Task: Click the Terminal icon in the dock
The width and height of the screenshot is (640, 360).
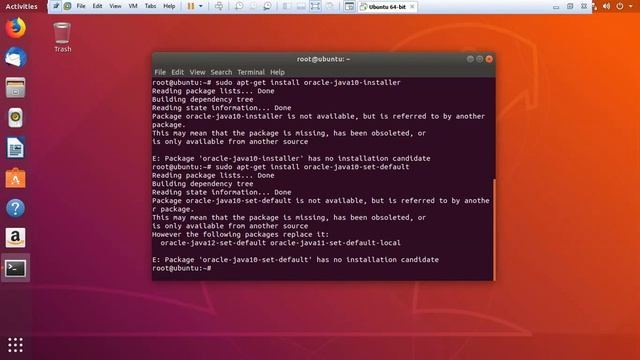Action: [16, 268]
